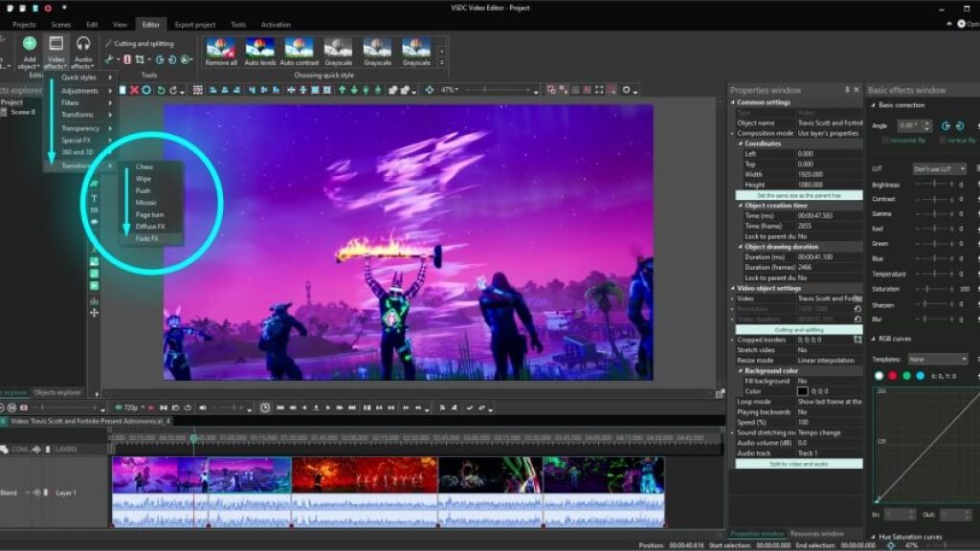
Task: Click Split to video and audio button
Action: 799,464
